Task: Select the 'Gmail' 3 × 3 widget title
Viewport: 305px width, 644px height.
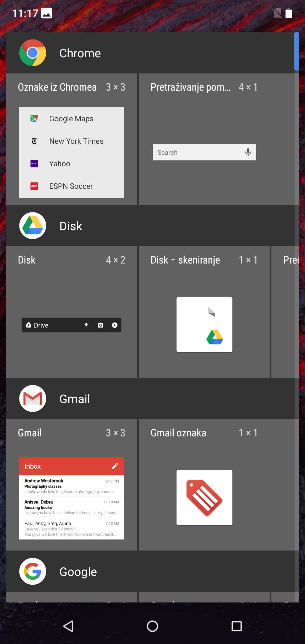Action: point(30,433)
